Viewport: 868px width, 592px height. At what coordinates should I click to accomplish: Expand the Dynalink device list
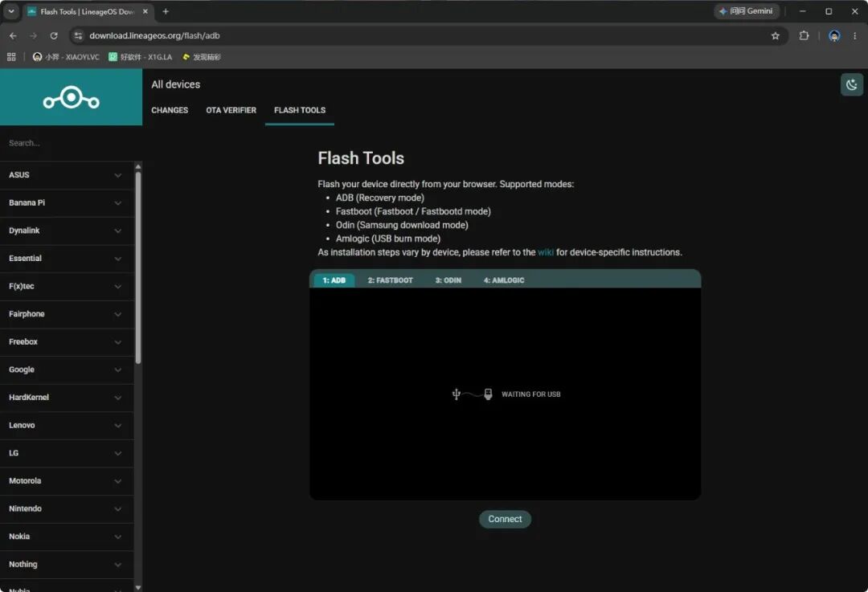click(x=67, y=231)
